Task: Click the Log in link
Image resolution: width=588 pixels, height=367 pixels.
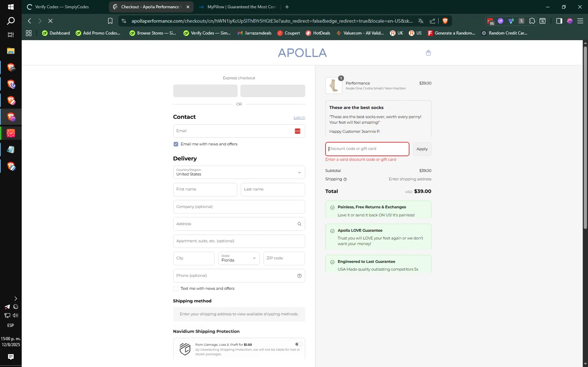Action: point(299,118)
